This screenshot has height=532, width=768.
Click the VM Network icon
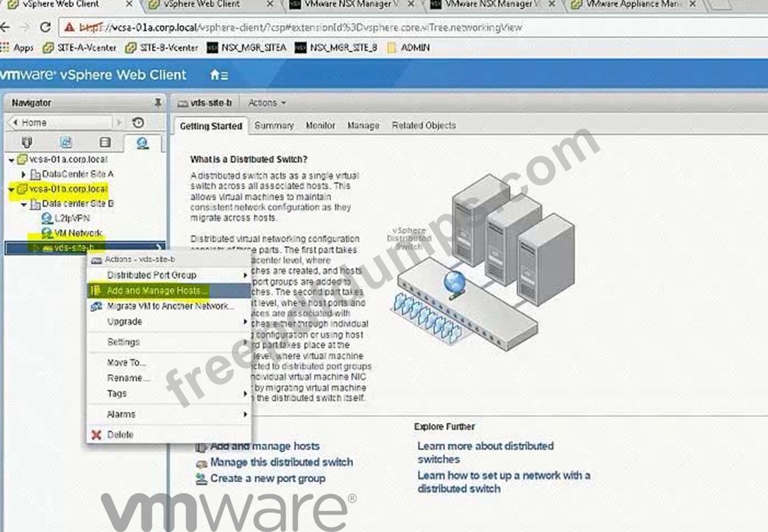47,233
